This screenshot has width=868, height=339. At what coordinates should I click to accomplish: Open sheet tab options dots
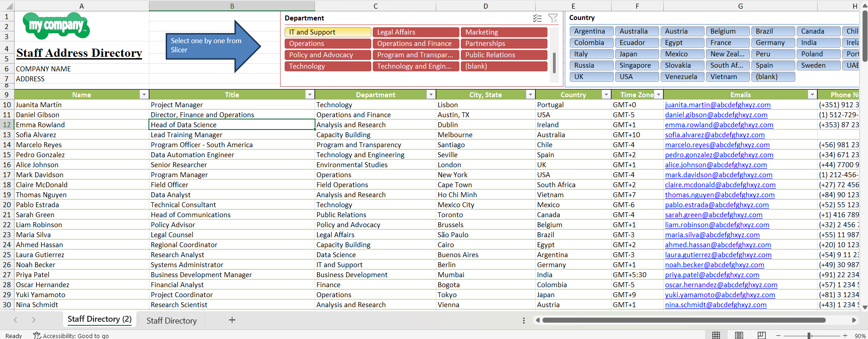(524, 320)
